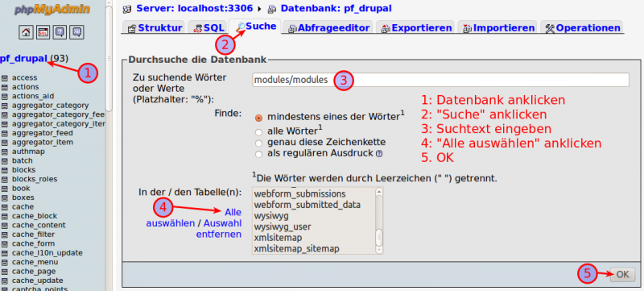Click the table icon beside cache_block
The width and height of the screenshot is (644, 291).
[5, 216]
